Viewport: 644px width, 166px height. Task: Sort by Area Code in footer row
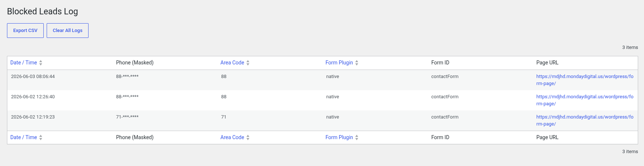point(232,137)
